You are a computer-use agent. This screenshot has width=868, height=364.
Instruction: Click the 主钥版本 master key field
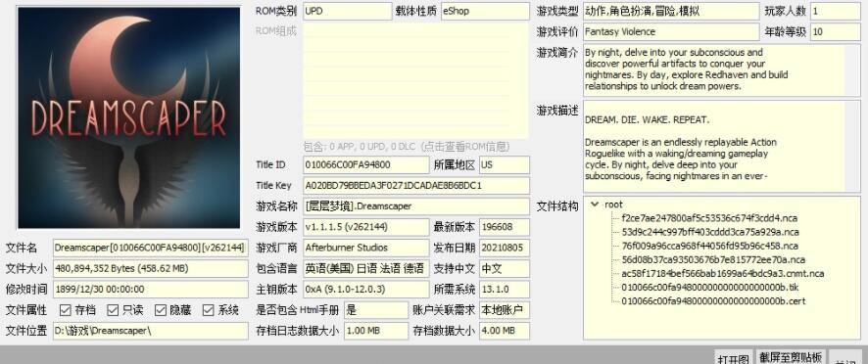[x=365, y=289]
